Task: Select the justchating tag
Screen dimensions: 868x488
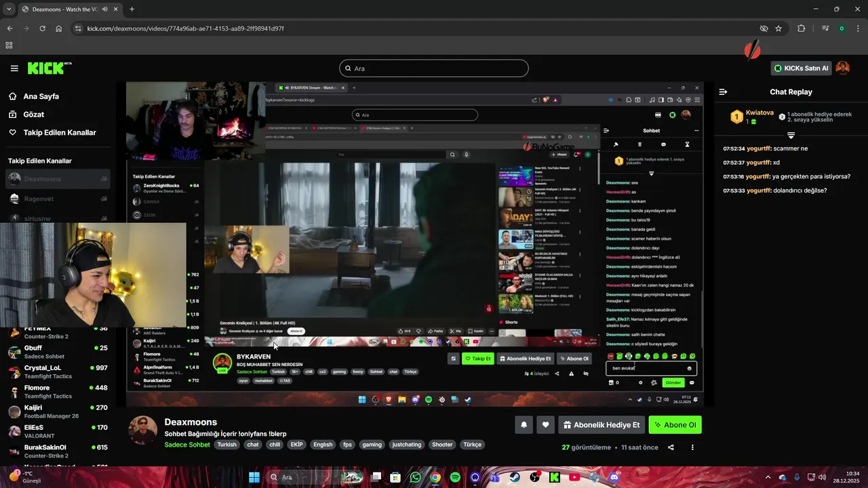Action: 407,445
